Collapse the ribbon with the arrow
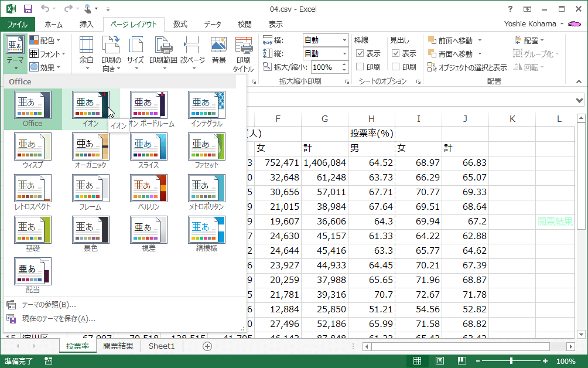Viewport: 588px width, 368px height. 579,81
